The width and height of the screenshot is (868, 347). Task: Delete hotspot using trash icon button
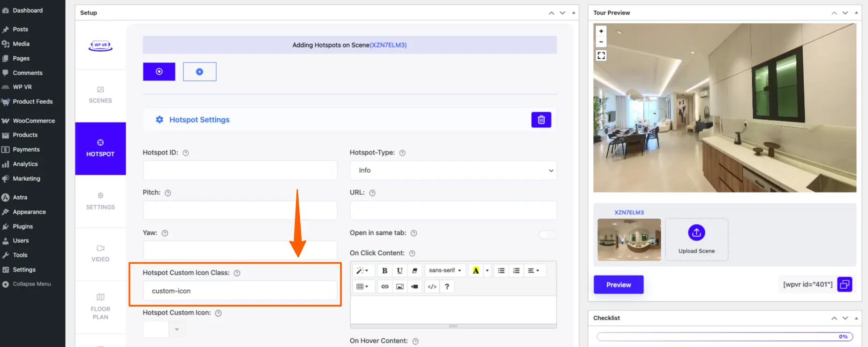tap(541, 120)
